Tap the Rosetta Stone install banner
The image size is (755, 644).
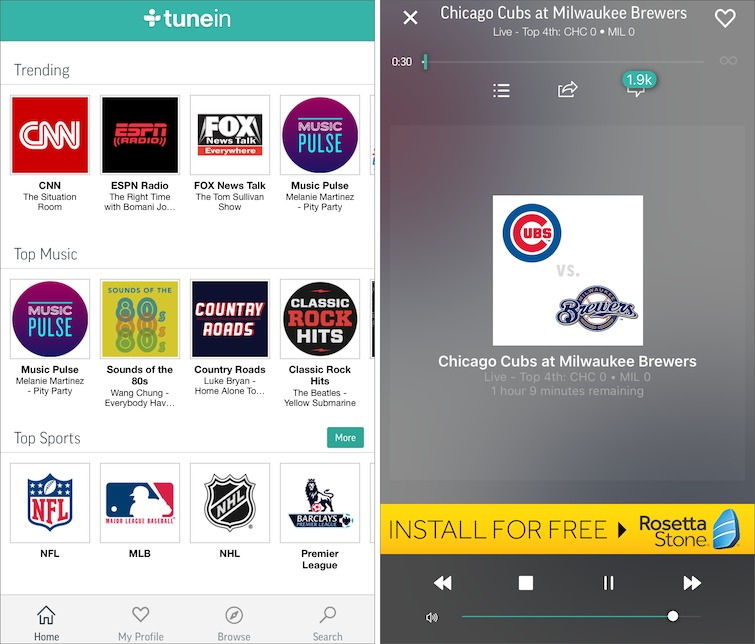(567, 529)
